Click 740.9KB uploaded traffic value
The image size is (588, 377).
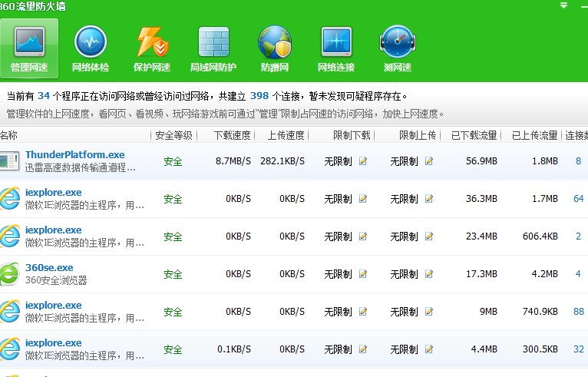point(540,312)
